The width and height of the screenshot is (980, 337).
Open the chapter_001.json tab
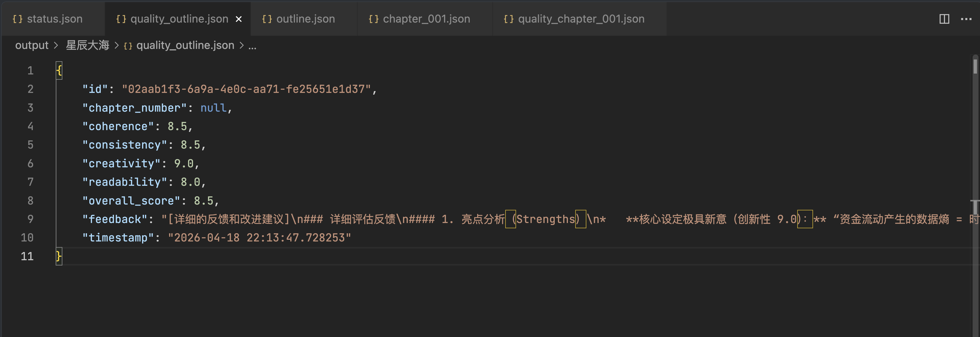tap(426, 19)
